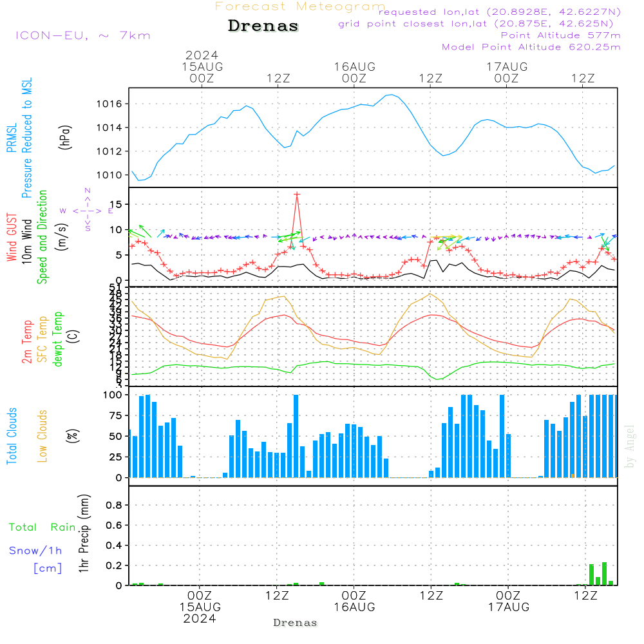Screen dimensions: 644x644
Task: Click the '[cm]' snow unit label
Action: tap(48, 569)
